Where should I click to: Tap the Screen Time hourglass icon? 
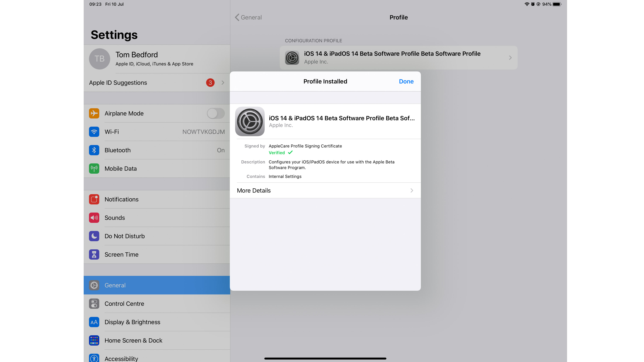94,255
